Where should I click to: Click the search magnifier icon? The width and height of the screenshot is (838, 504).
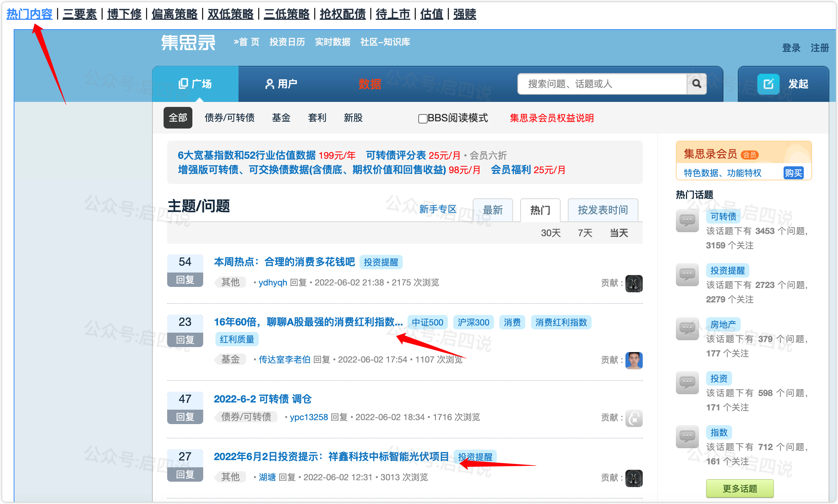tap(696, 84)
